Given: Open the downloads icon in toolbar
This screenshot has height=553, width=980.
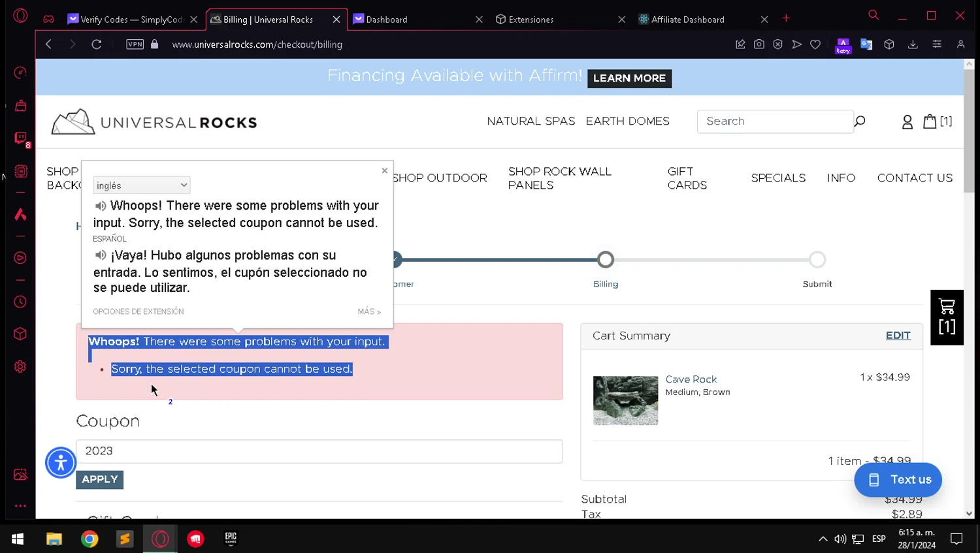Looking at the screenshot, I should point(913,44).
